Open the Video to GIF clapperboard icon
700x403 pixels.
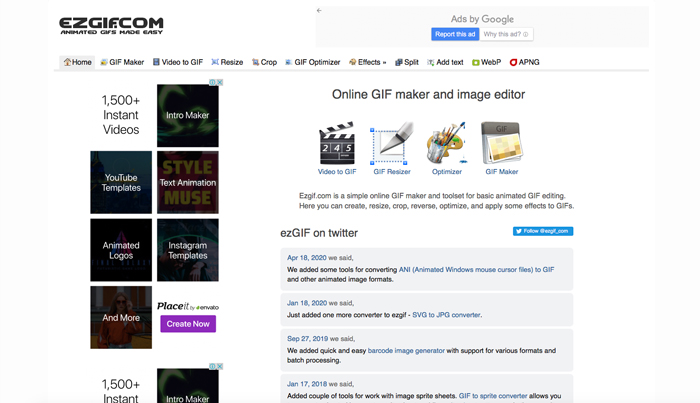pos(337,143)
